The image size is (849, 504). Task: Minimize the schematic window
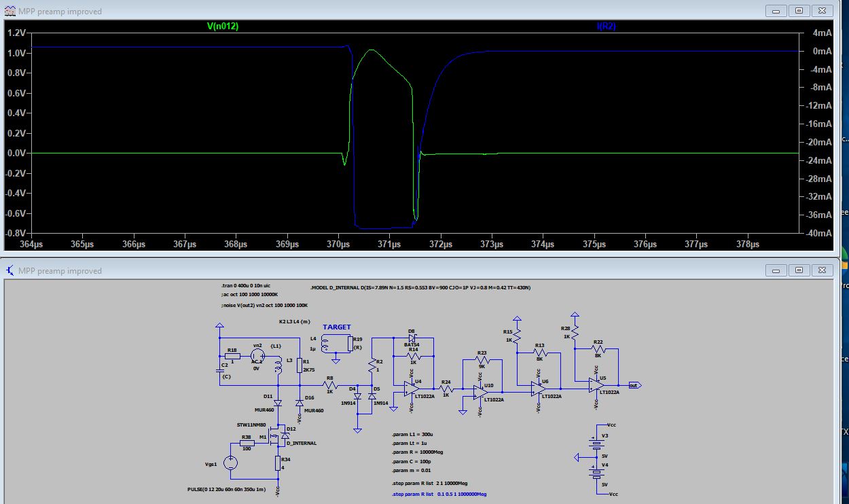coord(775,270)
